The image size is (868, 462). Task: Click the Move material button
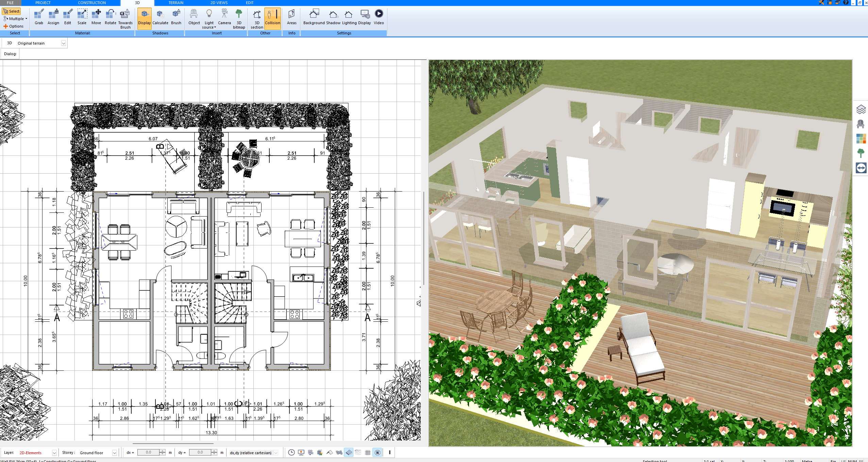(96, 17)
